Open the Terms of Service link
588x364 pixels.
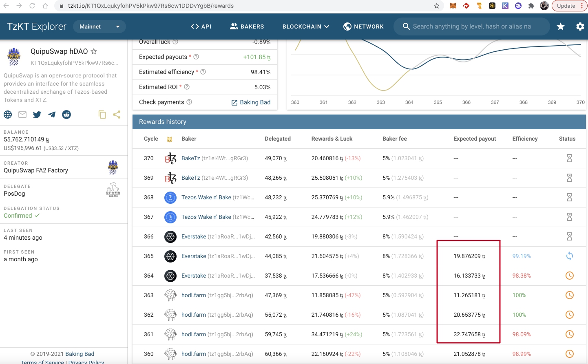42,362
